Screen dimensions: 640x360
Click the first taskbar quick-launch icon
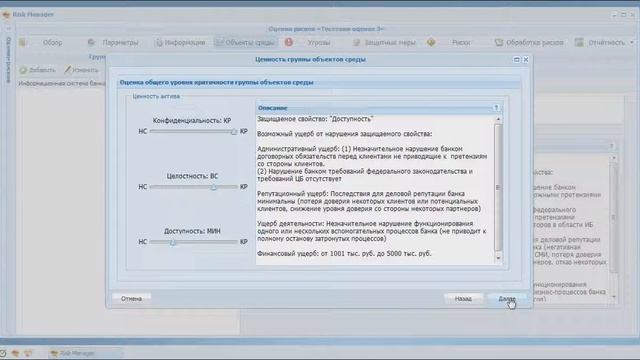pyautogui.click(x=3, y=353)
